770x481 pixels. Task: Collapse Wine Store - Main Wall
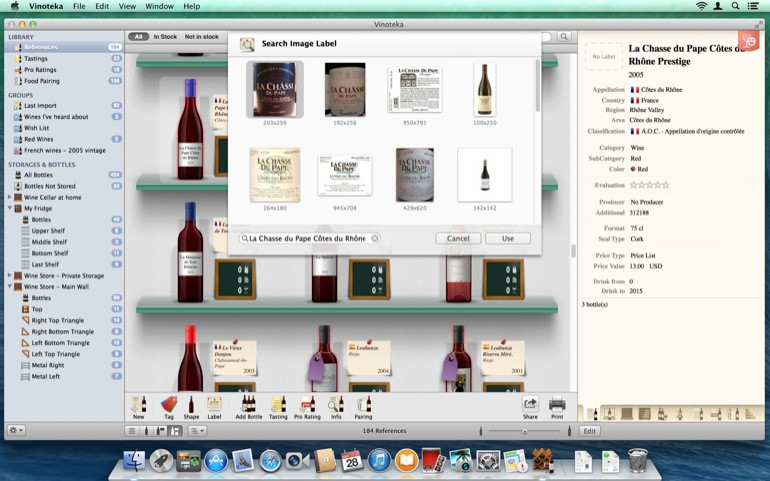(x=9, y=286)
